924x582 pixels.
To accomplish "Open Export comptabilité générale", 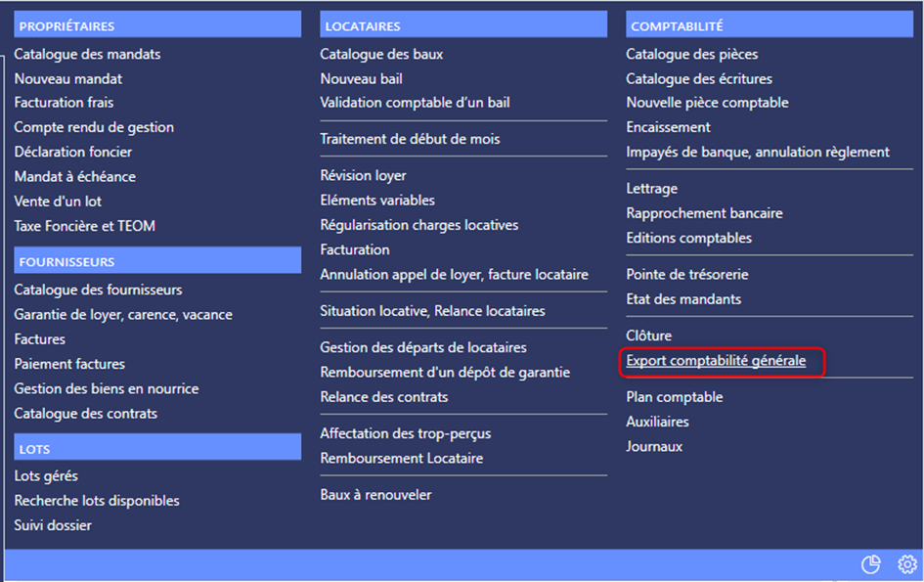I will point(716,361).
